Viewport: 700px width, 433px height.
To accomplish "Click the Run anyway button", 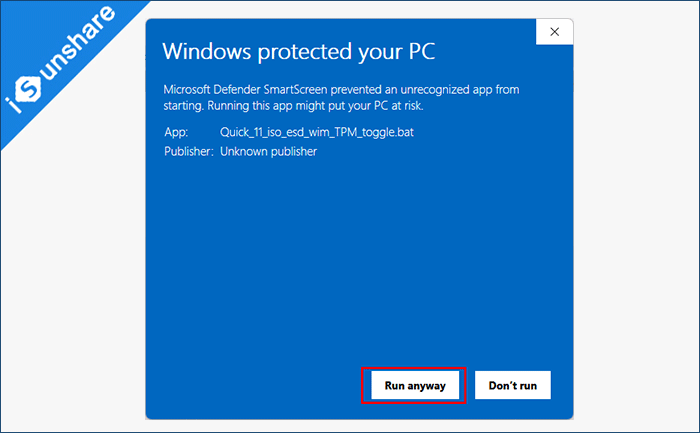I will pyautogui.click(x=415, y=385).
